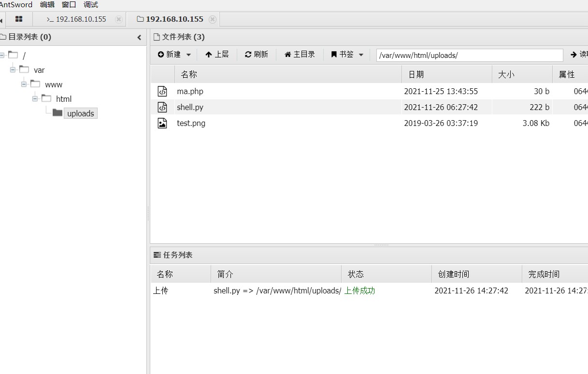Collapse the www tree node
Image resolution: width=588 pixels, height=374 pixels.
pyautogui.click(x=24, y=84)
